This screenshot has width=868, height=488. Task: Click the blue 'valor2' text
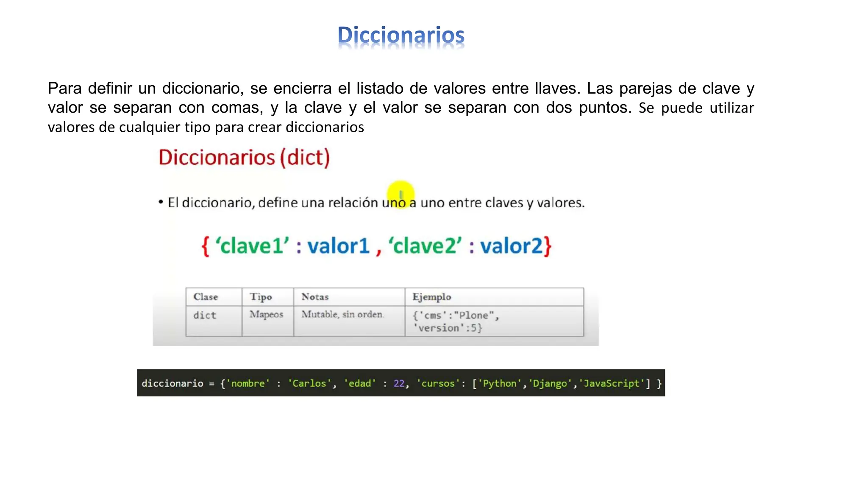click(511, 246)
